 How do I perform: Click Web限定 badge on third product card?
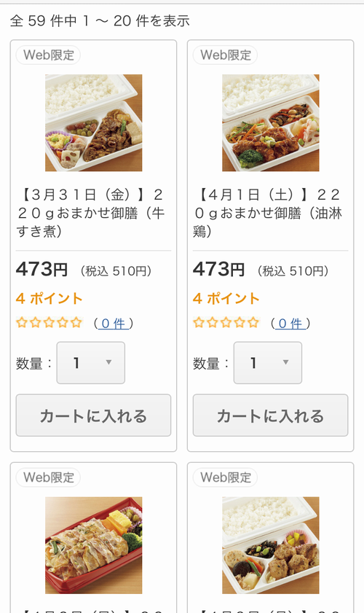point(48,477)
